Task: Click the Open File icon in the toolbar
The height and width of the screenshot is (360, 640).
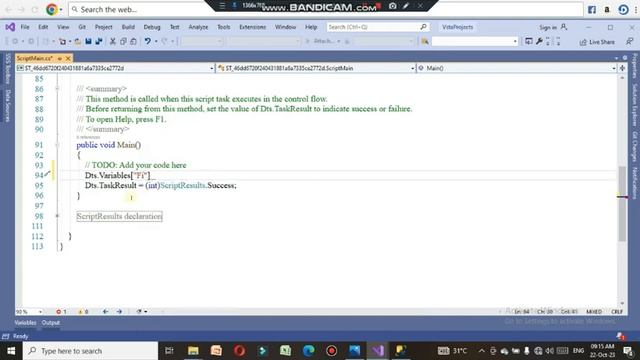Action: (78, 41)
